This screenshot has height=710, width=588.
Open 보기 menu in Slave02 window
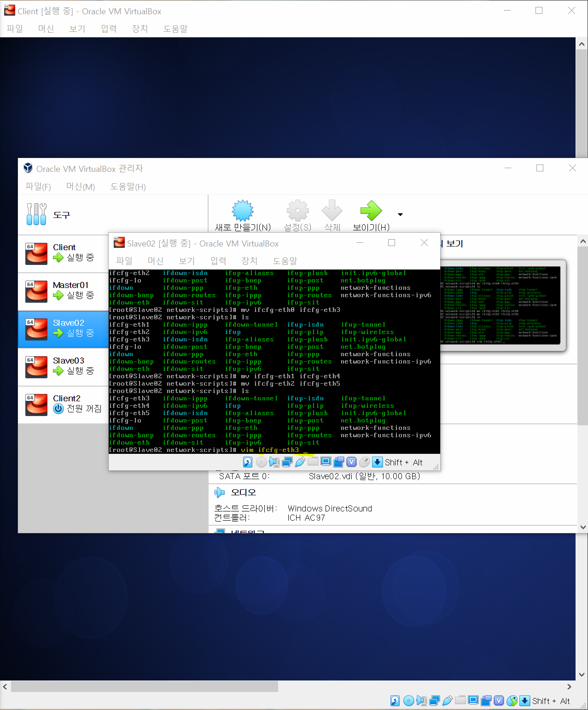pos(187,261)
